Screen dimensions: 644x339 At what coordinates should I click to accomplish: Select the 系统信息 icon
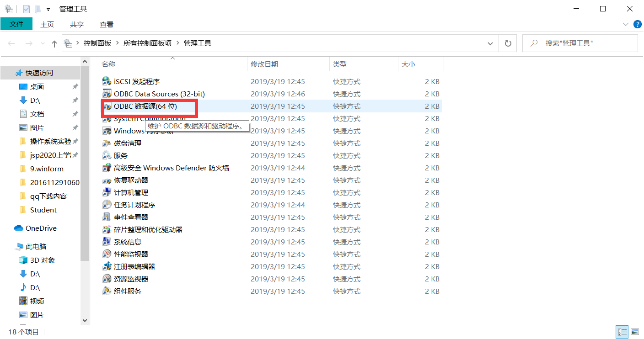[x=107, y=242]
